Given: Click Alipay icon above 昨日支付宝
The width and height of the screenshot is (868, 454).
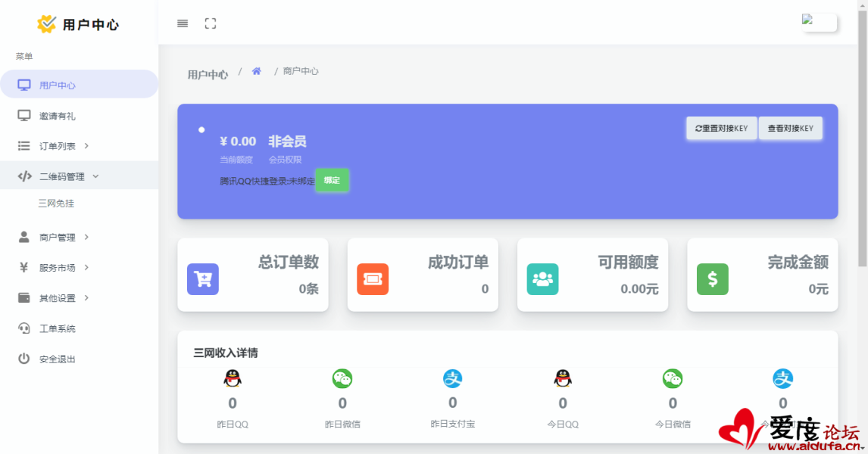Looking at the screenshot, I should tap(453, 378).
